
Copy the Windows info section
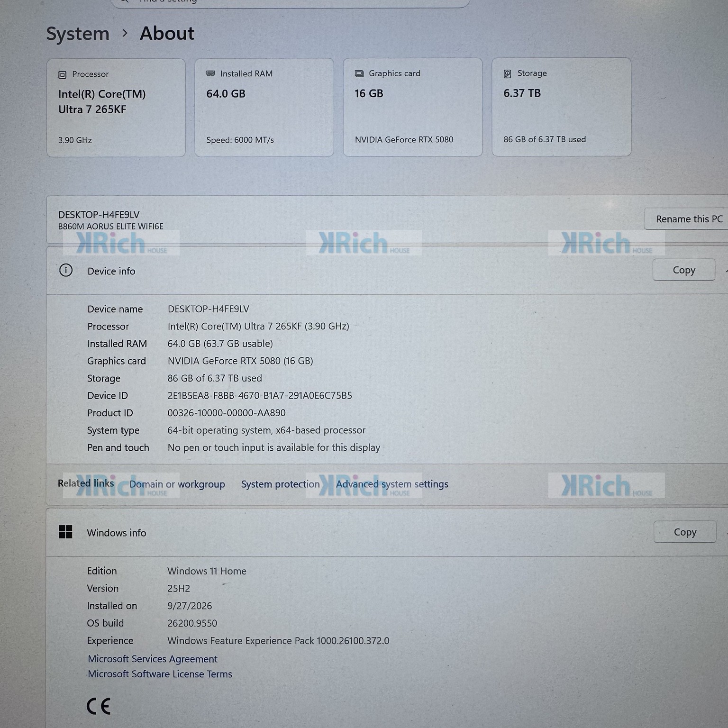[x=685, y=532]
